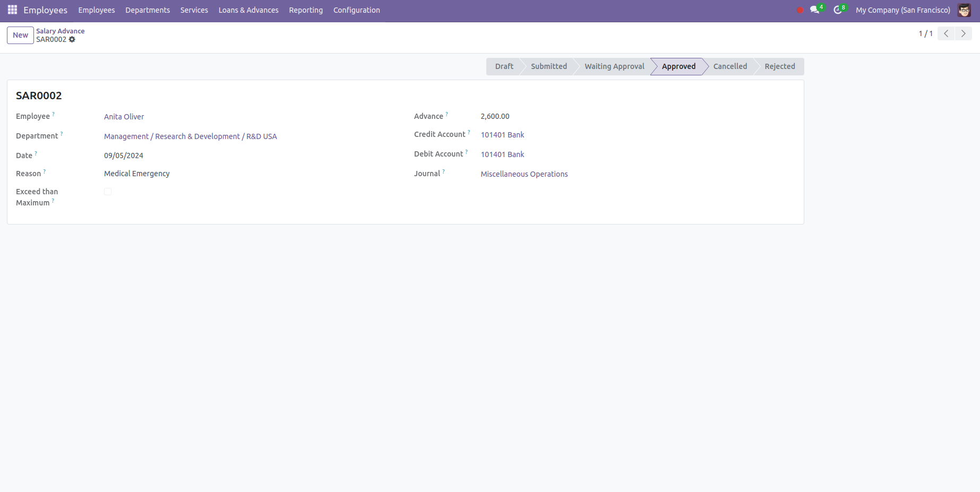Open the user avatar menu
The height and width of the screenshot is (492, 980).
click(964, 10)
